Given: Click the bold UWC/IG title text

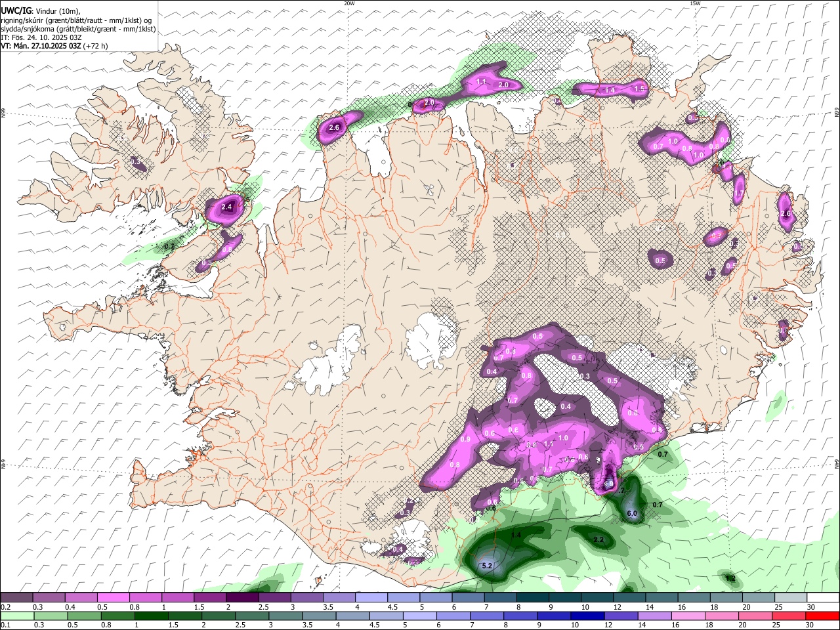Looking at the screenshot, I should tap(15, 11).
